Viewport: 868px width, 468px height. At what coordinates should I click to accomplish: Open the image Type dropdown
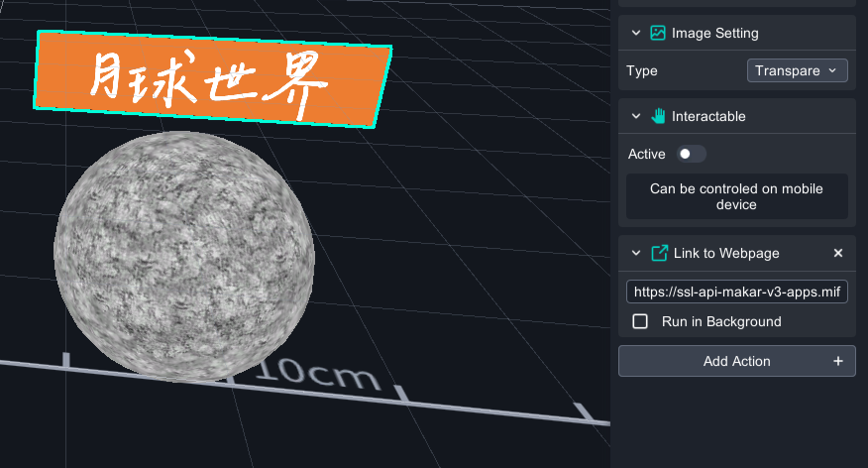tap(797, 70)
